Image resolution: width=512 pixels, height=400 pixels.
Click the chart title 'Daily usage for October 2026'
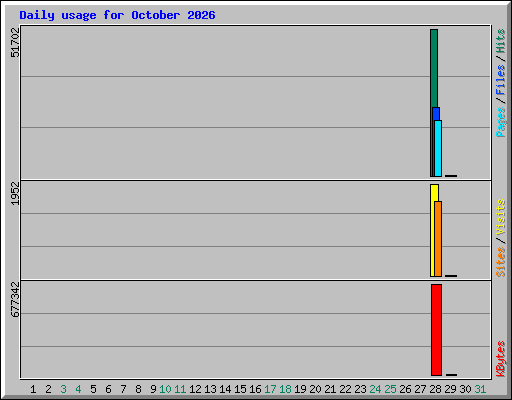(x=117, y=15)
